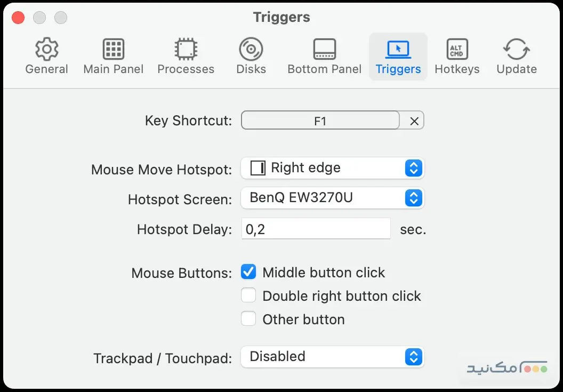
Task: Enable the Other button checkbox
Action: [x=248, y=319]
